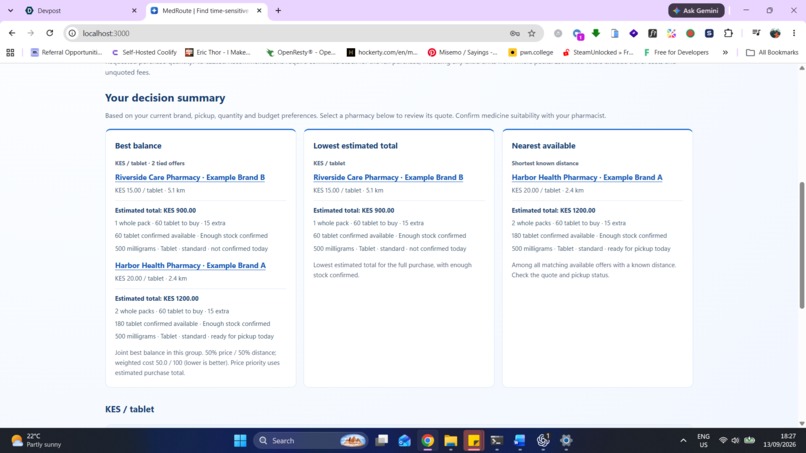Open Riverside Care Pharmacy under Lowest estimated total
The height and width of the screenshot is (453, 806).
coord(388,177)
